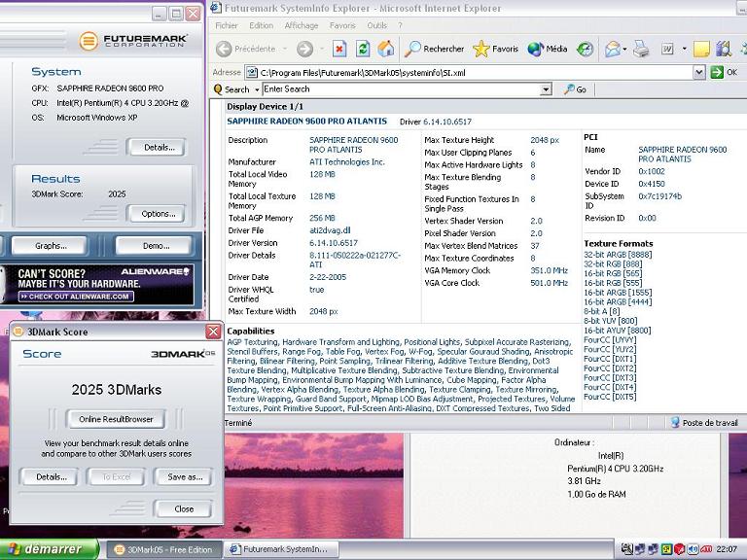The height and width of the screenshot is (560, 747).
Task: Open the Fichier menu
Action: (x=227, y=25)
